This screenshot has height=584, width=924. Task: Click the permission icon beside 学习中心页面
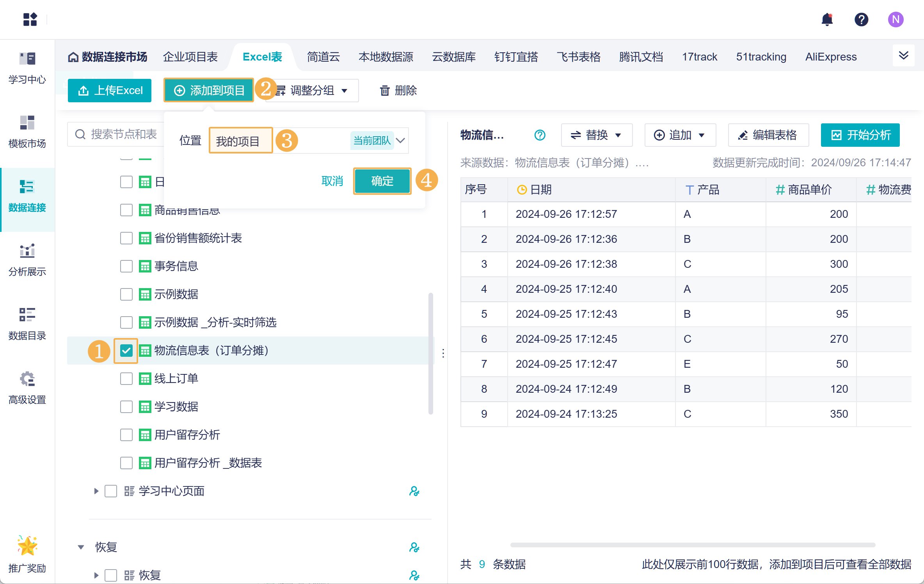pyautogui.click(x=414, y=491)
